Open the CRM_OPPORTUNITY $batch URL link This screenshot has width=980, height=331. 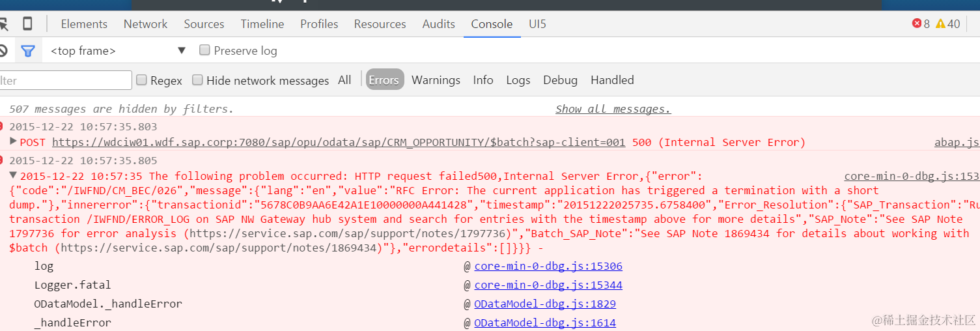coord(339,142)
